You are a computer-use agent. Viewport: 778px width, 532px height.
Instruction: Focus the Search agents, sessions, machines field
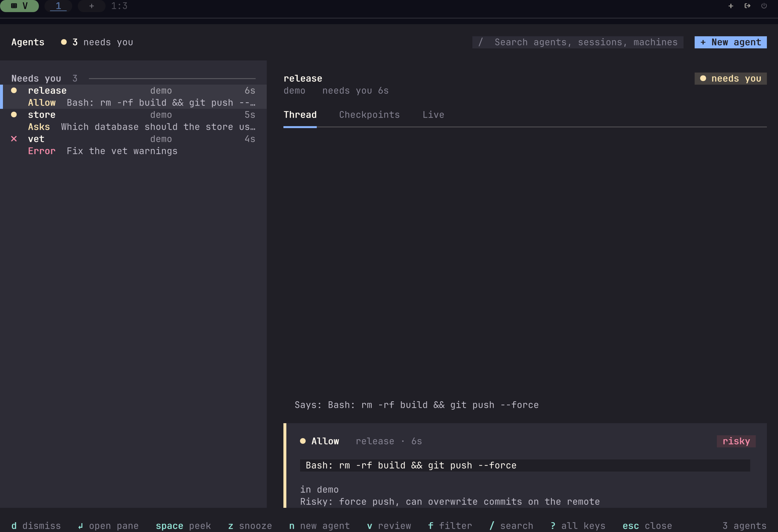click(578, 42)
